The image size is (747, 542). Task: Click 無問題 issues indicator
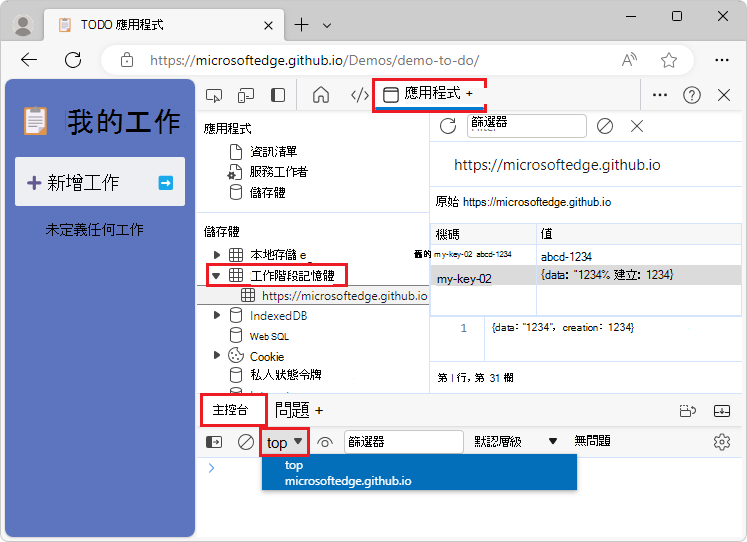click(x=592, y=441)
